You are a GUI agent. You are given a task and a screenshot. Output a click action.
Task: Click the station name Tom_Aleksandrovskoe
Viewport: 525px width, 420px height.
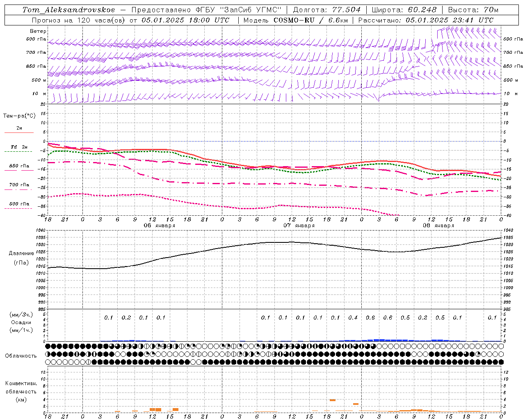tap(69, 10)
